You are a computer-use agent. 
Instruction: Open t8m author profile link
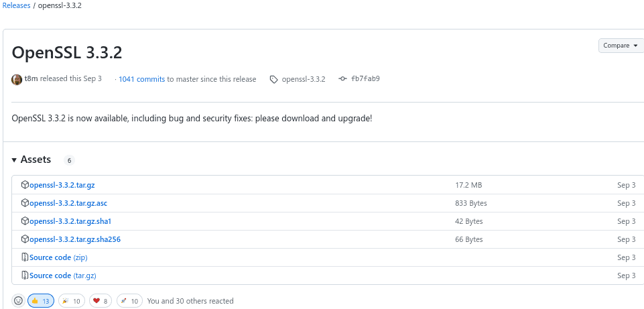[31, 79]
